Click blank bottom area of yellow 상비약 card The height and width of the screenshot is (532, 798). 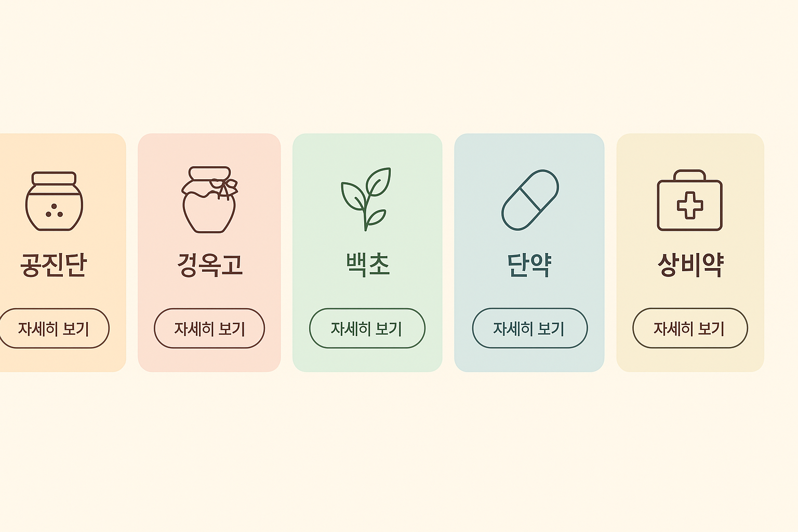(690, 361)
